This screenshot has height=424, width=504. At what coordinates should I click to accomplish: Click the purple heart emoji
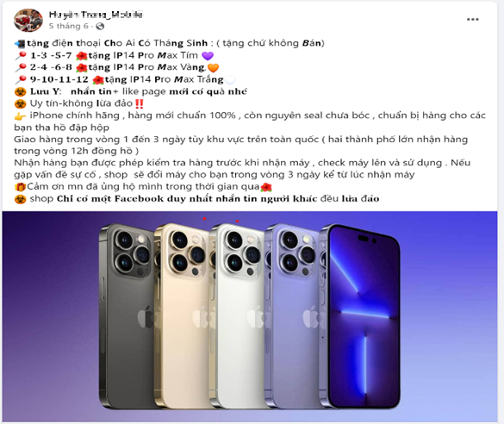click(208, 56)
